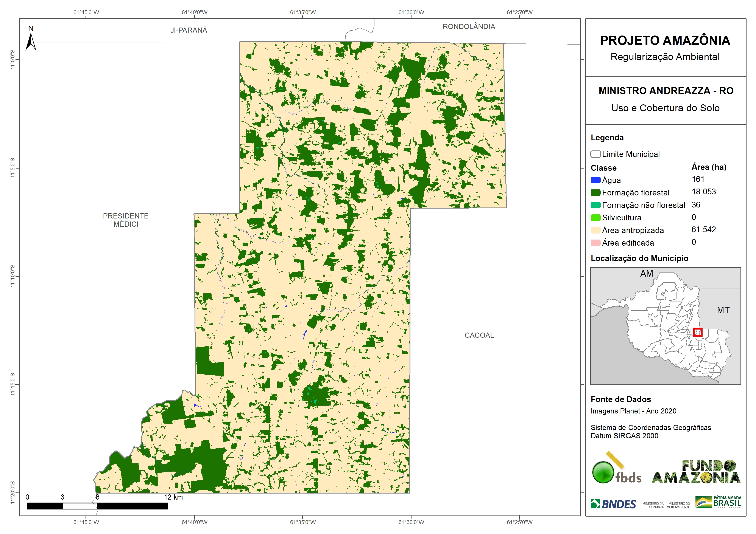Click the pink Área edificada swatch
The image size is (756, 534).
tap(595, 243)
